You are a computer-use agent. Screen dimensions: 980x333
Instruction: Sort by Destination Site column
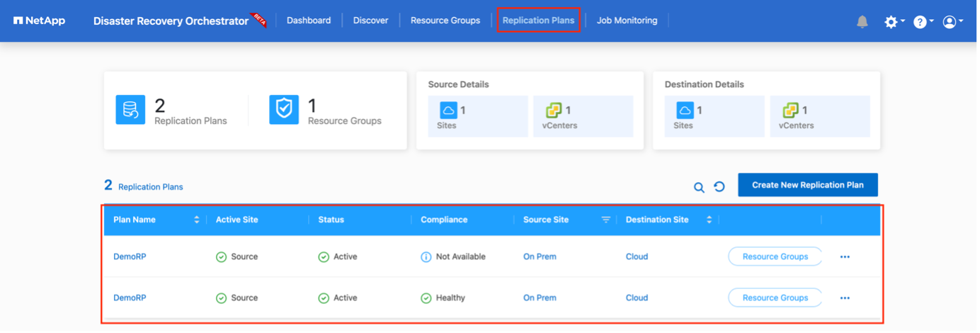point(709,220)
